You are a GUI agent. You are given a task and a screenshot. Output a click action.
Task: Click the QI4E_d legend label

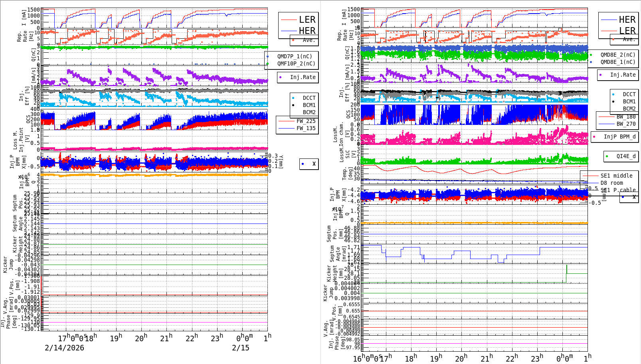pos(626,156)
